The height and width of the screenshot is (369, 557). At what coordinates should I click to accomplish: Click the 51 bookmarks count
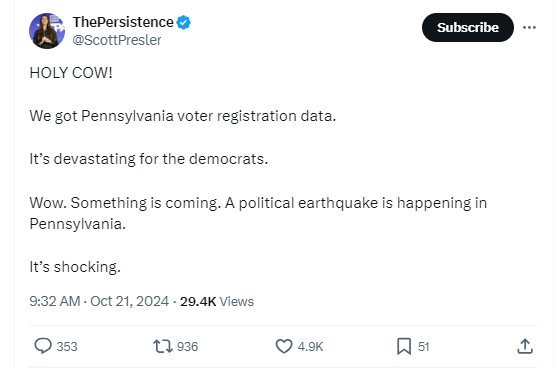[x=423, y=347]
